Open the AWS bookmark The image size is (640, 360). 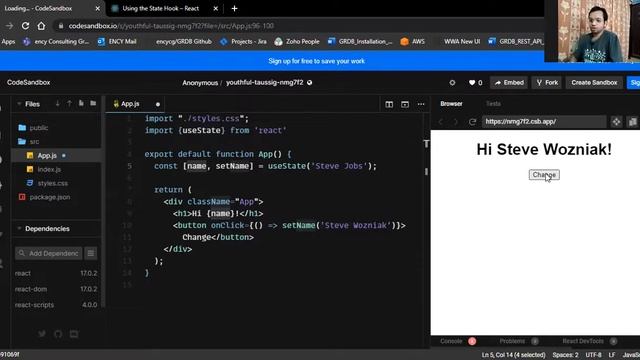413,41
